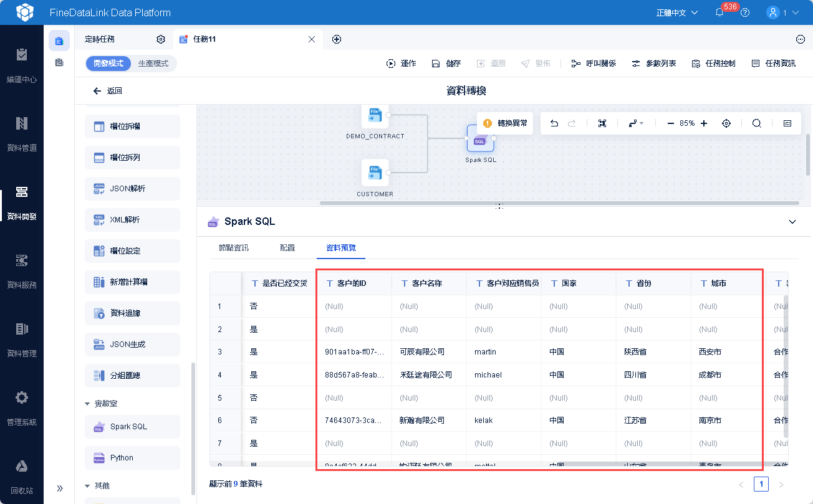Zoom in the canvas with plus

[704, 123]
